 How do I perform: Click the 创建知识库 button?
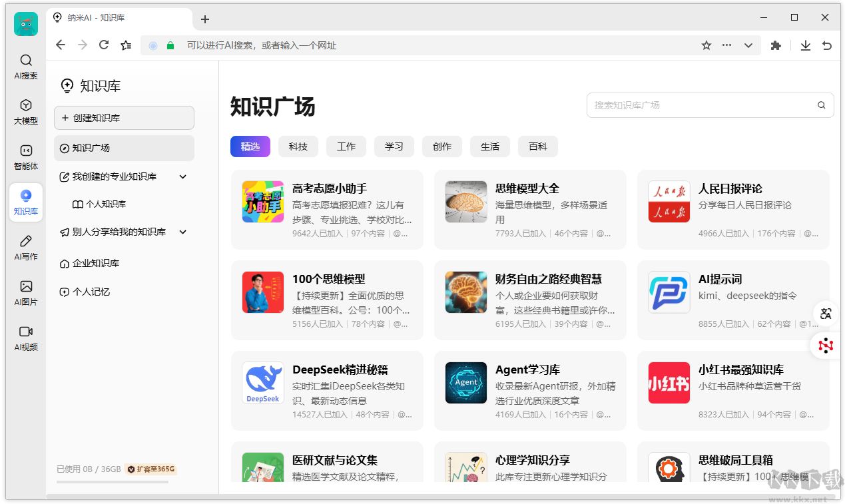pyautogui.click(x=124, y=118)
